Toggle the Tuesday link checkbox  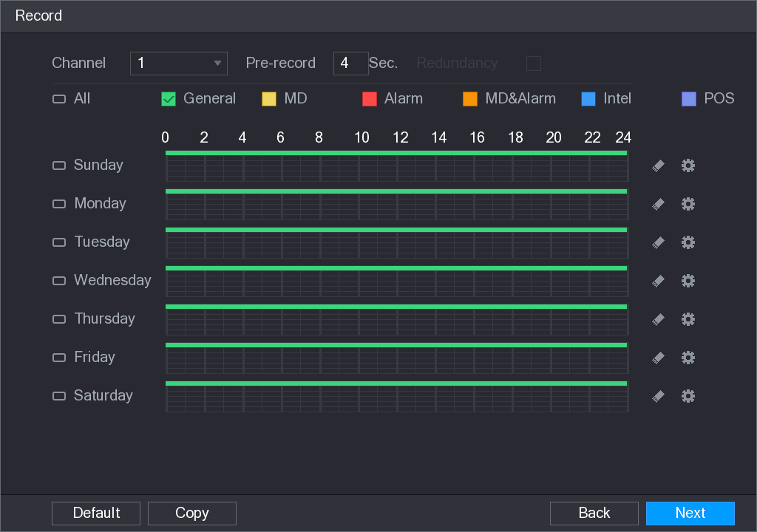click(59, 242)
